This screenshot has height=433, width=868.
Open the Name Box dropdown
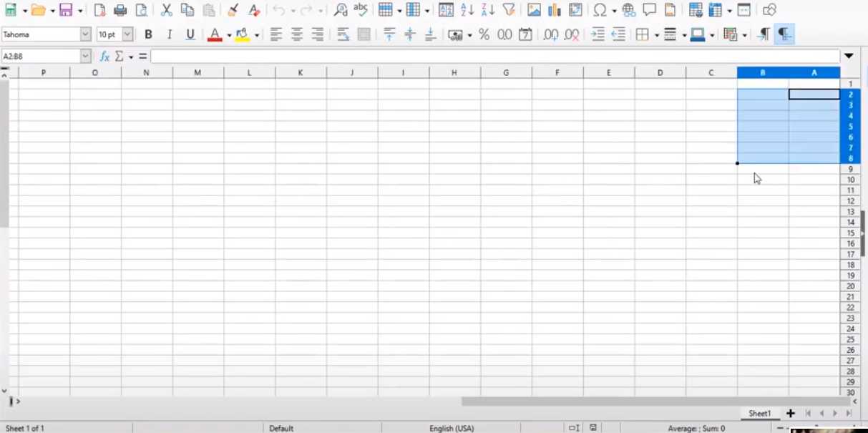click(x=86, y=56)
